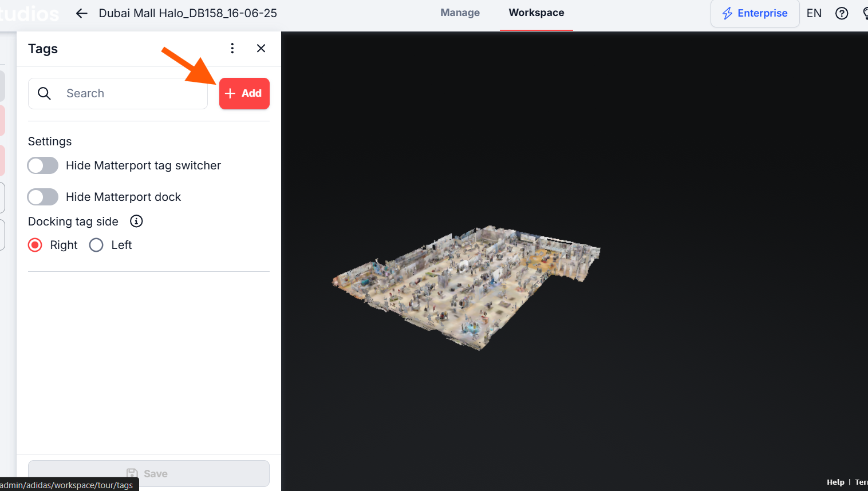Open the three-dot menu in Tags panel
The width and height of the screenshot is (868, 491).
point(232,49)
